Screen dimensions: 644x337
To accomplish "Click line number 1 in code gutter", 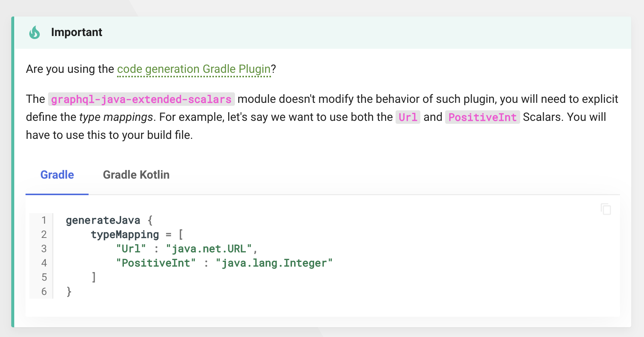I will tap(44, 220).
